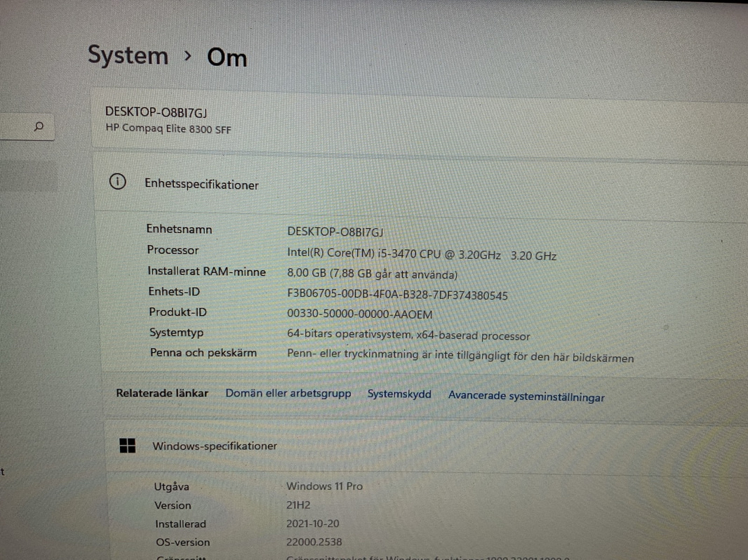Viewport: 748px width, 560px height.
Task: Select the highlighted sidebar navigation item
Action: [x=29, y=176]
